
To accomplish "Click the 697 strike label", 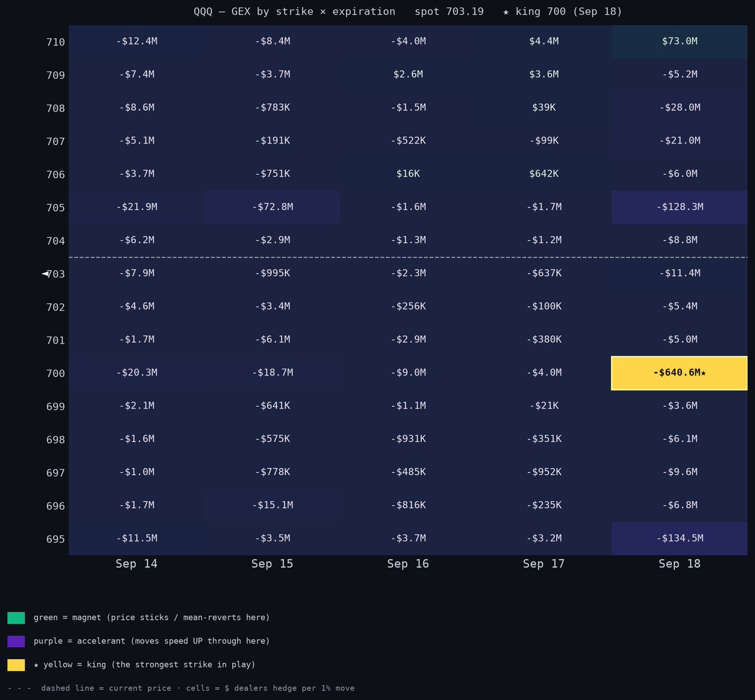I will tap(55, 473).
